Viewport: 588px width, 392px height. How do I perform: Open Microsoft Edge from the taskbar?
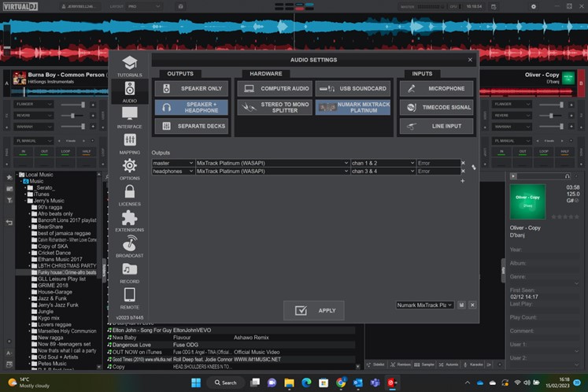click(306, 383)
